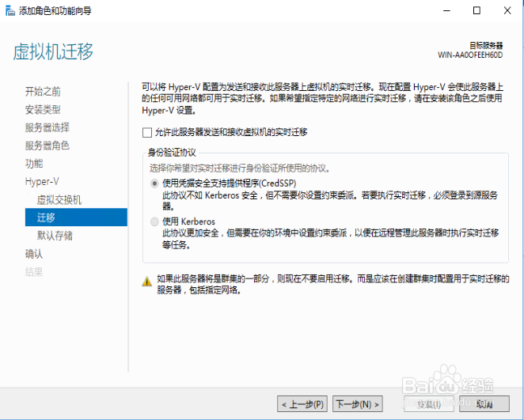Go to the 开始之前 step
Image resolution: width=524 pixels, height=420 pixels.
[43, 92]
